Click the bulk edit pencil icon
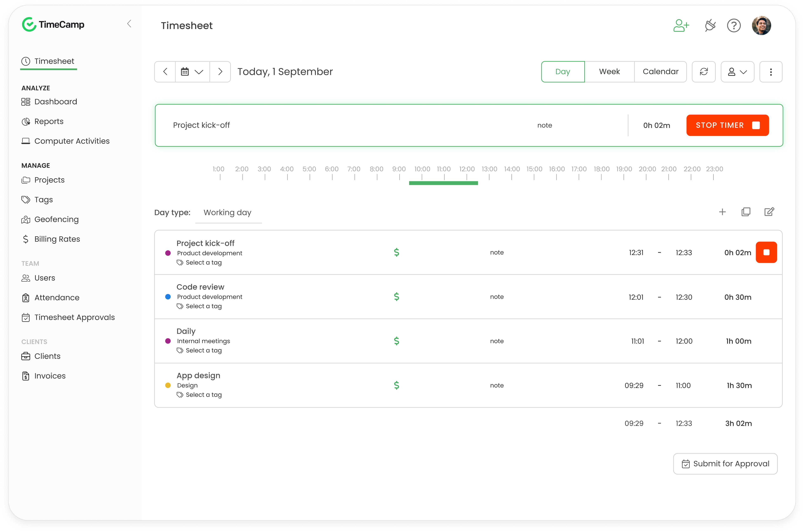 [769, 212]
